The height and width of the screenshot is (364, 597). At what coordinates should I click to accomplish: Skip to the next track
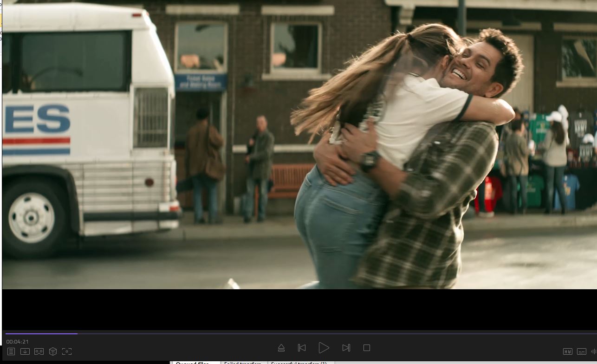pyautogui.click(x=346, y=348)
